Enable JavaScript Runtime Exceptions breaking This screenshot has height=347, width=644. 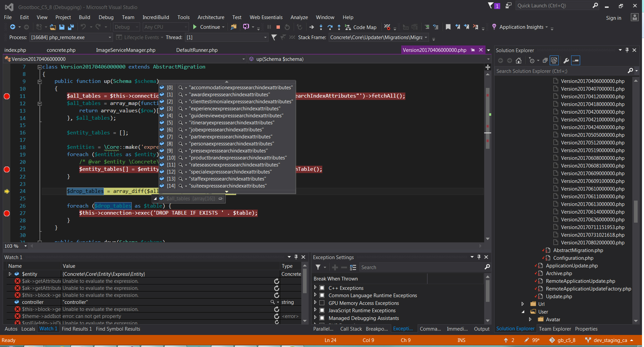[x=322, y=311]
